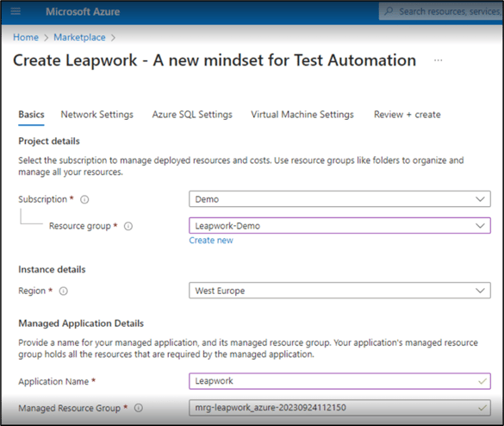Show Resource group info icon

point(128,226)
